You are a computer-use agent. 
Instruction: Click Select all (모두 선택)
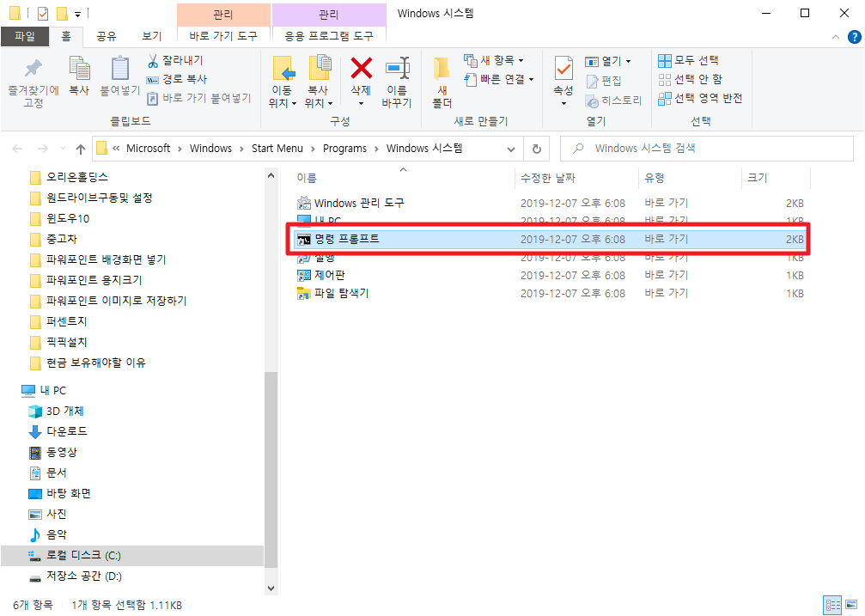pyautogui.click(x=688, y=60)
